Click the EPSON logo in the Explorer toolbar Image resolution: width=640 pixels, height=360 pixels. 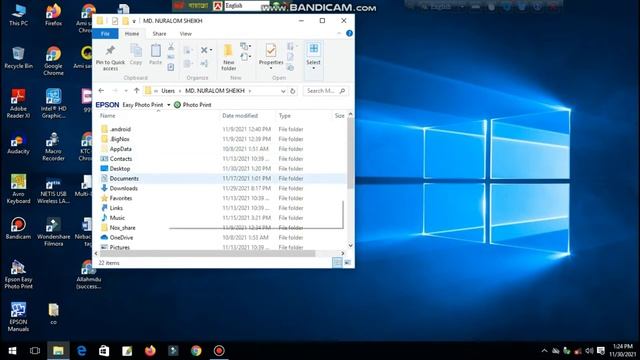pyautogui.click(x=107, y=105)
